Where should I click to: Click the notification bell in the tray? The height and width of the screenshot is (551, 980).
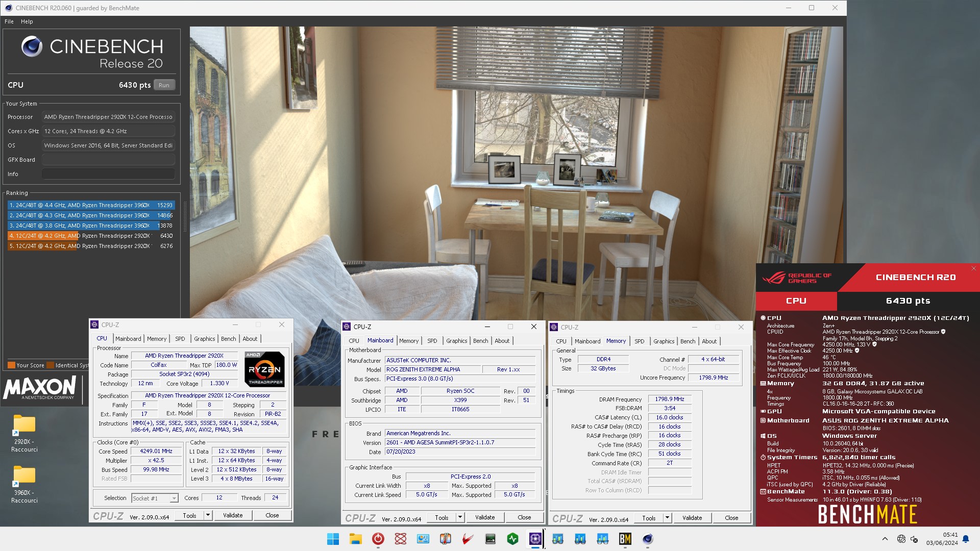[x=966, y=539]
